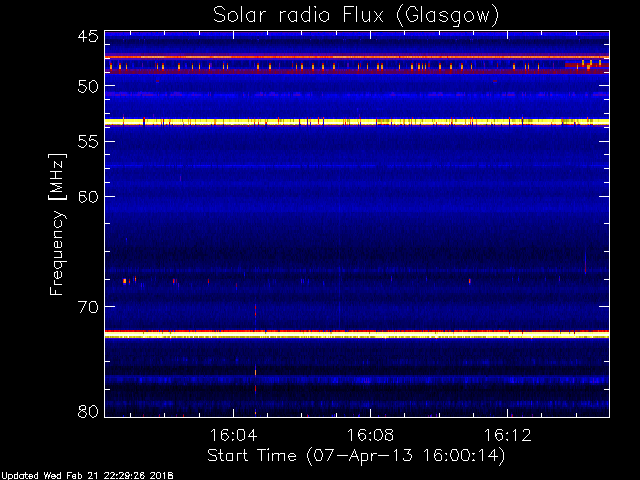Click the '16:08' time axis label
The height and width of the screenshot is (480, 640).
coord(371,435)
